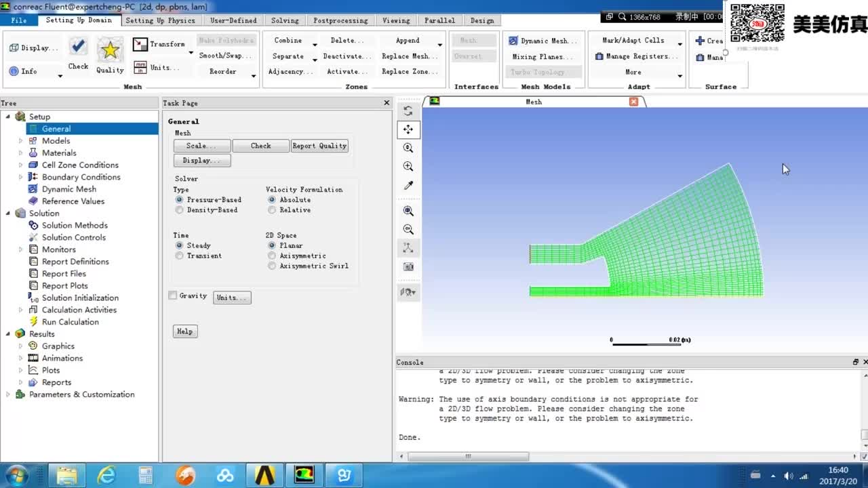Pick the zoom in/out magnifier tool
868x488 pixels.
[408, 148]
